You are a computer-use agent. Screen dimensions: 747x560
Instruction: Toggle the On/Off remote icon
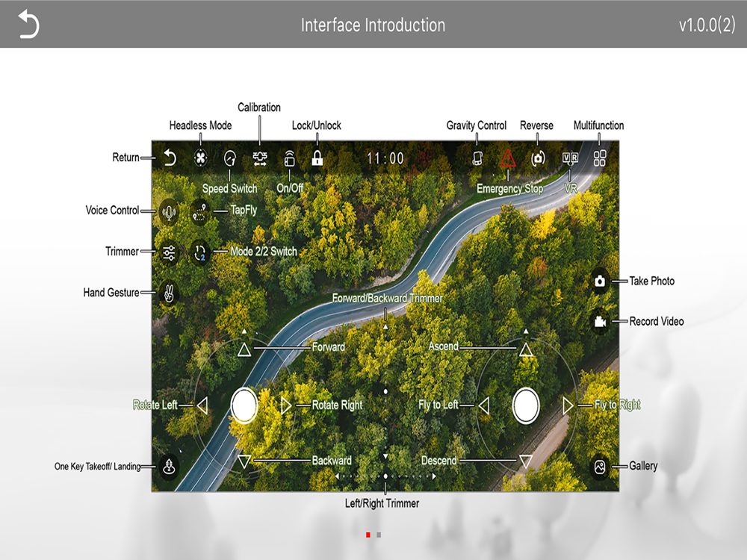289,158
